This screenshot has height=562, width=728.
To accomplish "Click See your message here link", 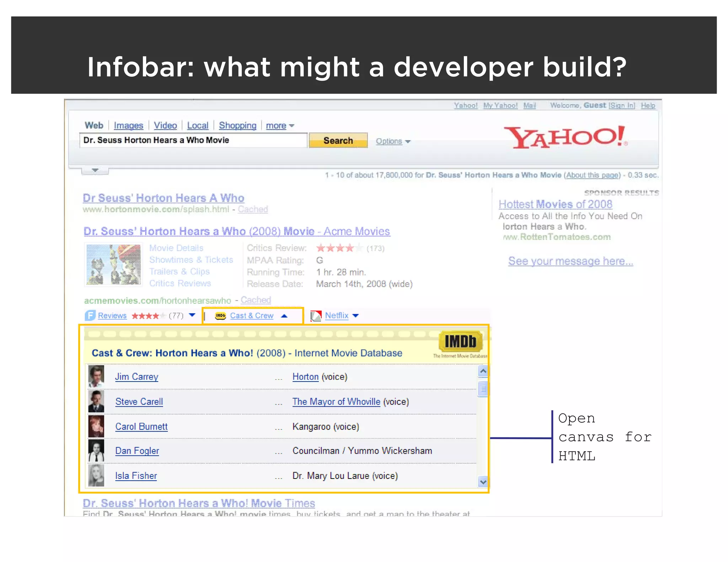I will click(571, 261).
